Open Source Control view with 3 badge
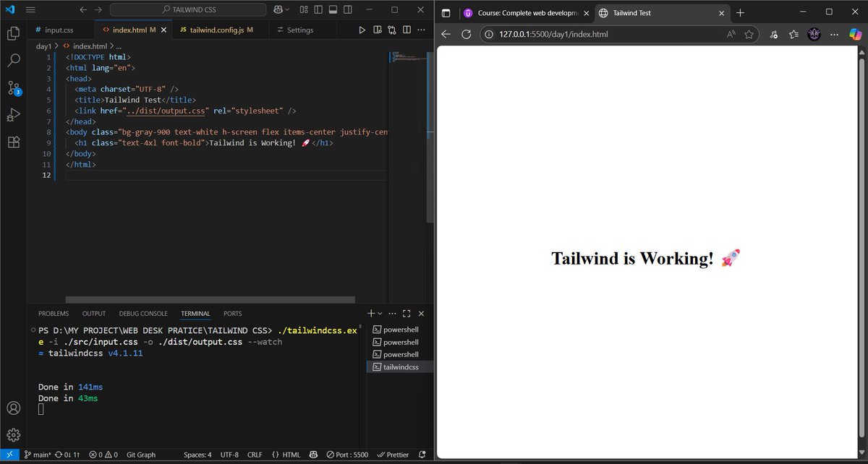The height and width of the screenshot is (464, 868). [x=13, y=88]
